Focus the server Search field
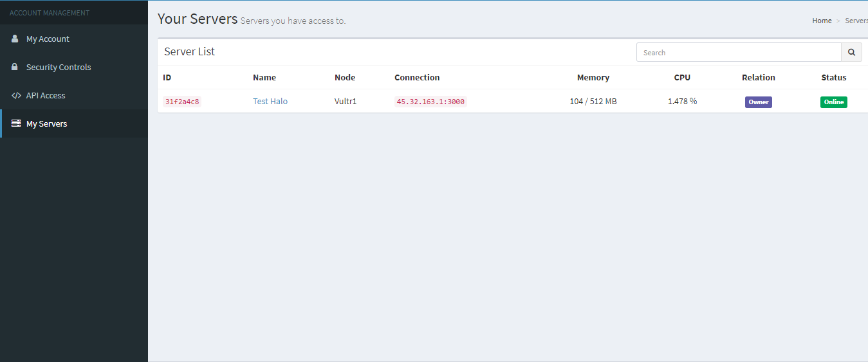Screen dimensions: 868x362 click(x=739, y=53)
